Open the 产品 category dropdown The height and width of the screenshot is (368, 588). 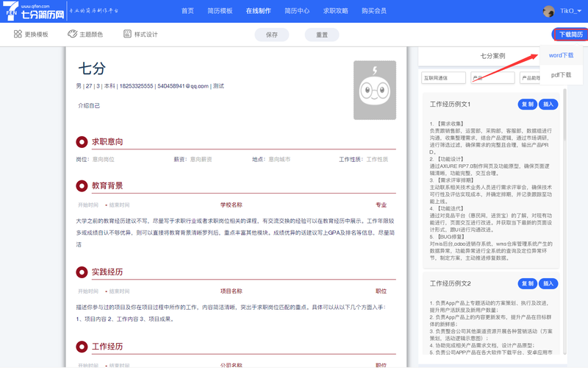492,78
